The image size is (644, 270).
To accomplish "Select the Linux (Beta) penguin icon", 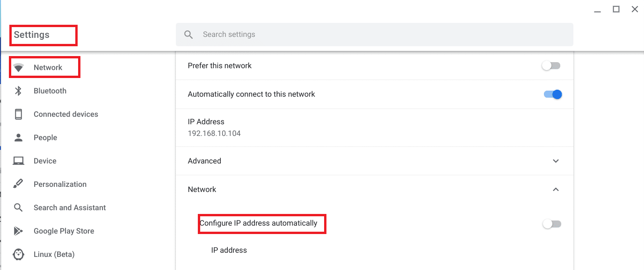I will (19, 254).
